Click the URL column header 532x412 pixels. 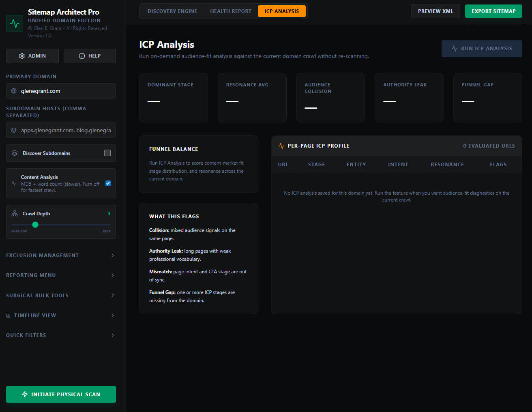click(283, 165)
